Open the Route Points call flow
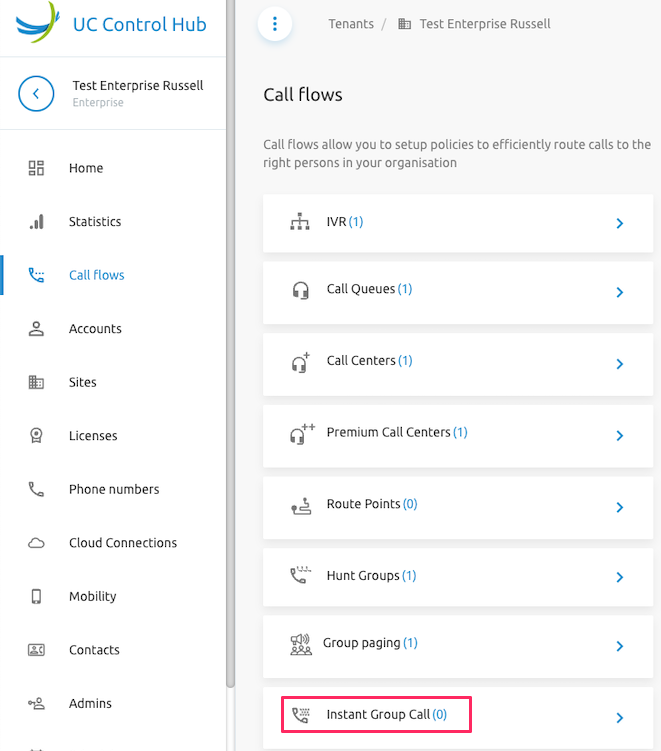The image size is (661, 751). [363, 505]
